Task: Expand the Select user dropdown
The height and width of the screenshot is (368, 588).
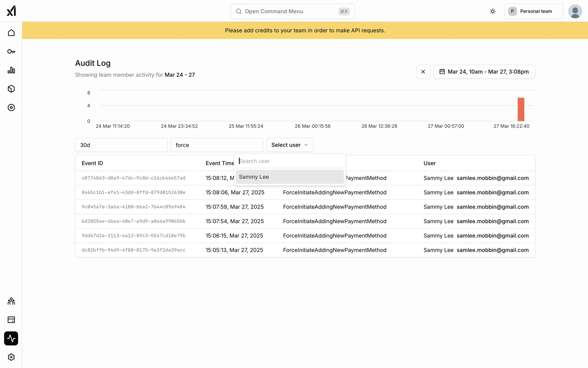Action: (289, 145)
